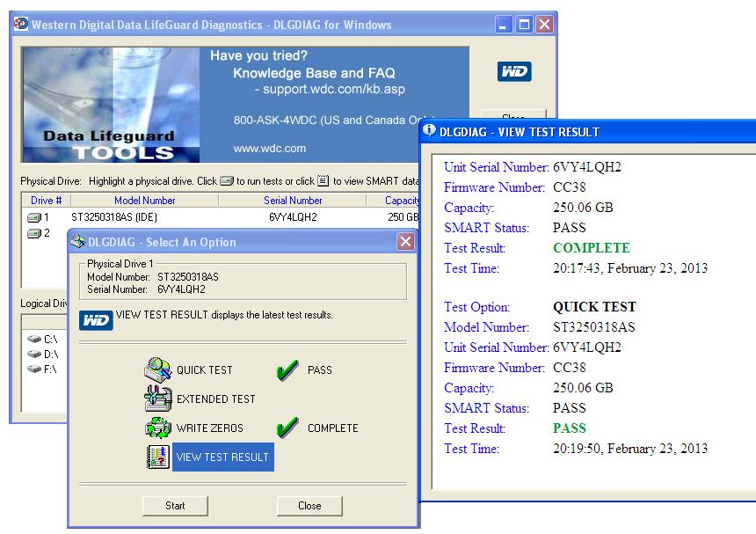Click the green checkmark beside WRITE ZEROS COMPLETE

tap(287, 428)
